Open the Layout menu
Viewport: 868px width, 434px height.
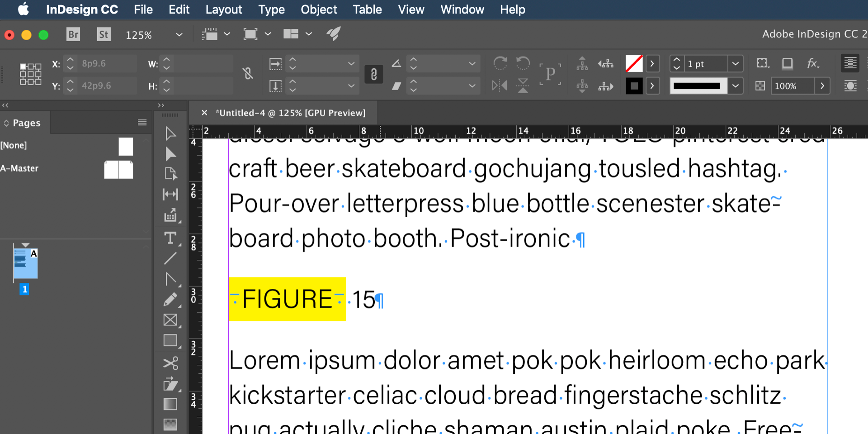[224, 10]
